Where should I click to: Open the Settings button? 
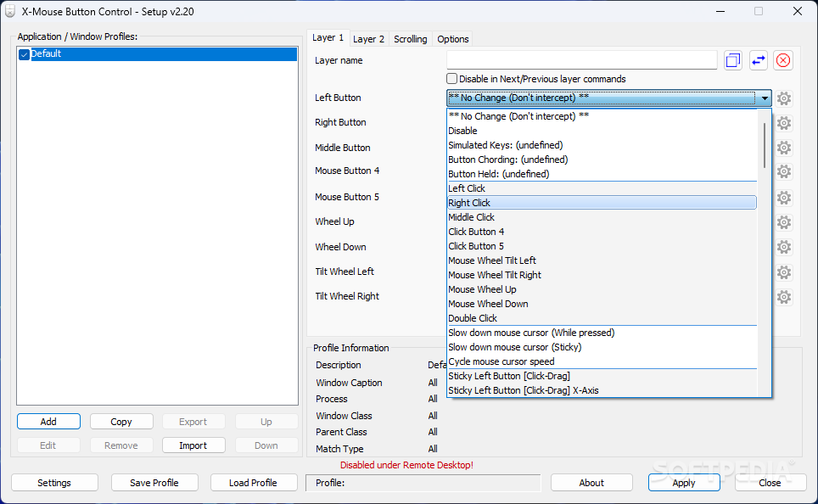(54, 483)
